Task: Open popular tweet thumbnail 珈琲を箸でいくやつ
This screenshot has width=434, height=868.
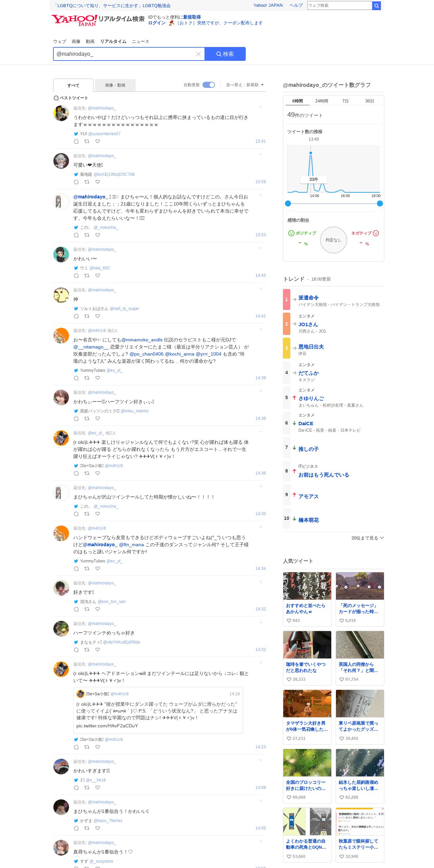Action: coord(307,645)
